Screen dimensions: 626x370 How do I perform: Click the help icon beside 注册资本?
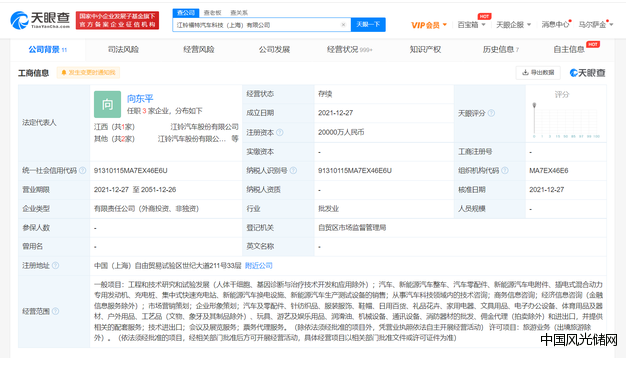tap(280, 132)
